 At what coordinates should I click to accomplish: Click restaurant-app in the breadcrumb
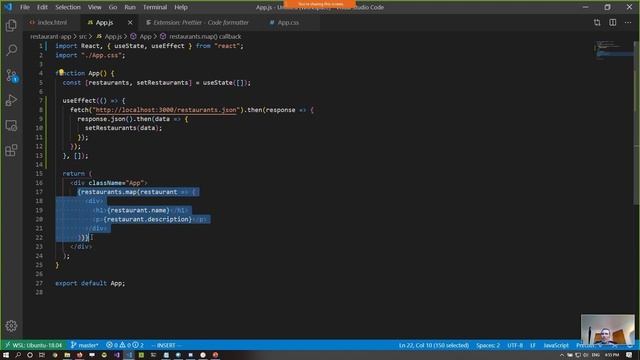coord(50,36)
